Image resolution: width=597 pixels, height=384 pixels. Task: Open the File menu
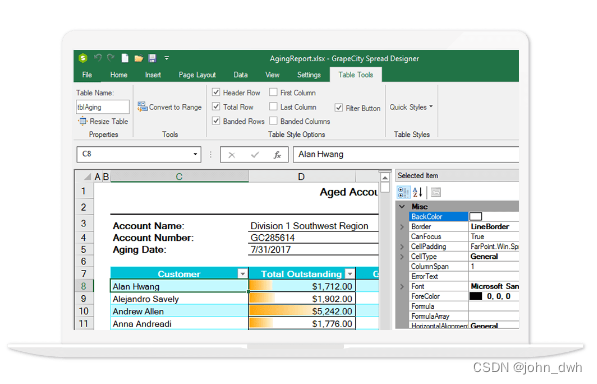pyautogui.click(x=87, y=75)
